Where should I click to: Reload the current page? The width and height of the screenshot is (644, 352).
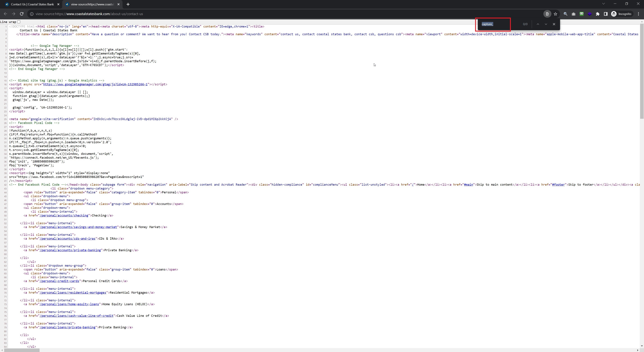[x=22, y=14]
